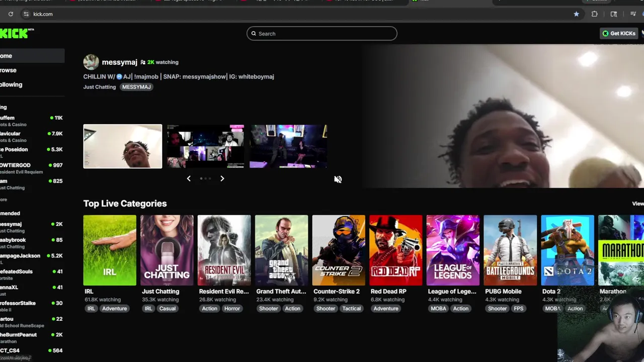644x362 pixels.
Task: Open the PUBG Mobile category card
Action: [510, 250]
